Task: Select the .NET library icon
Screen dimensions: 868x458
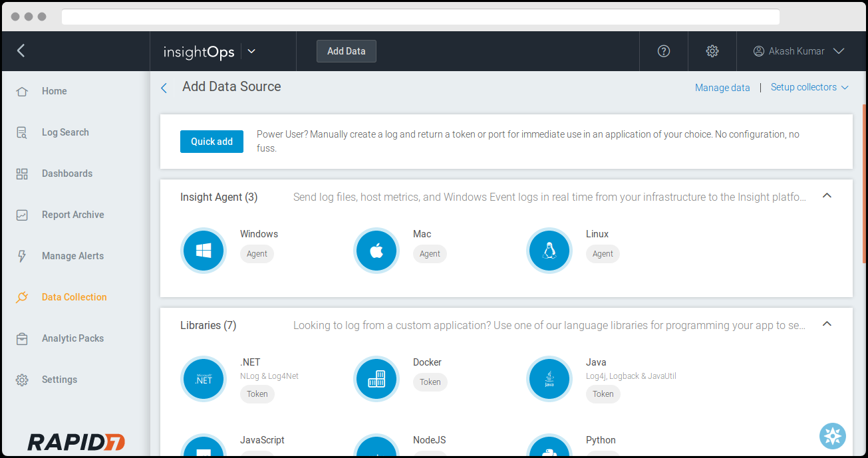Action: click(204, 379)
